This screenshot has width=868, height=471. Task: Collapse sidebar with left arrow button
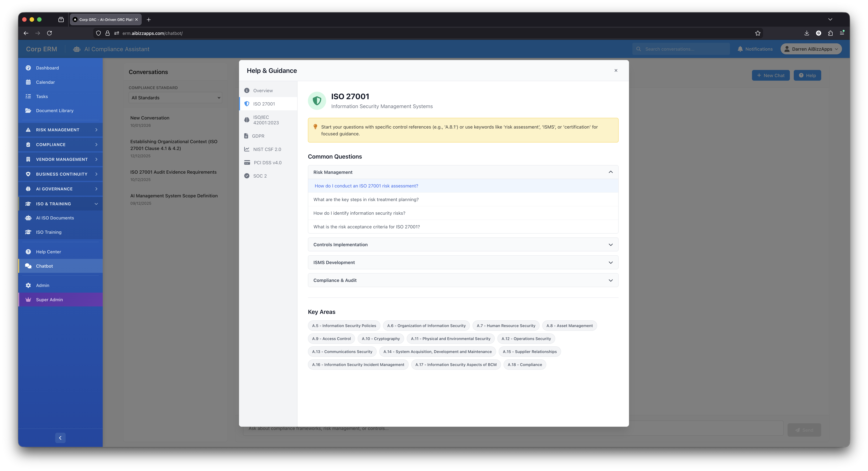click(x=60, y=438)
